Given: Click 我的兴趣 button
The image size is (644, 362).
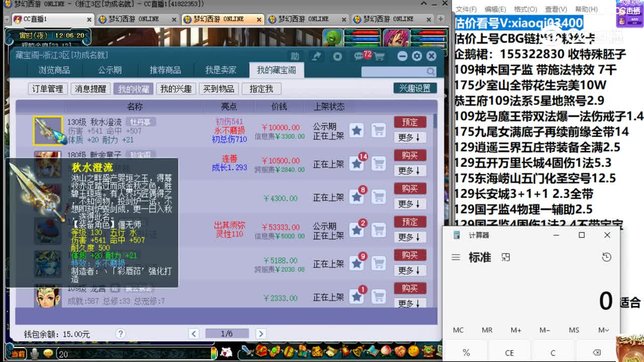Looking at the screenshot, I should tap(176, 89).
